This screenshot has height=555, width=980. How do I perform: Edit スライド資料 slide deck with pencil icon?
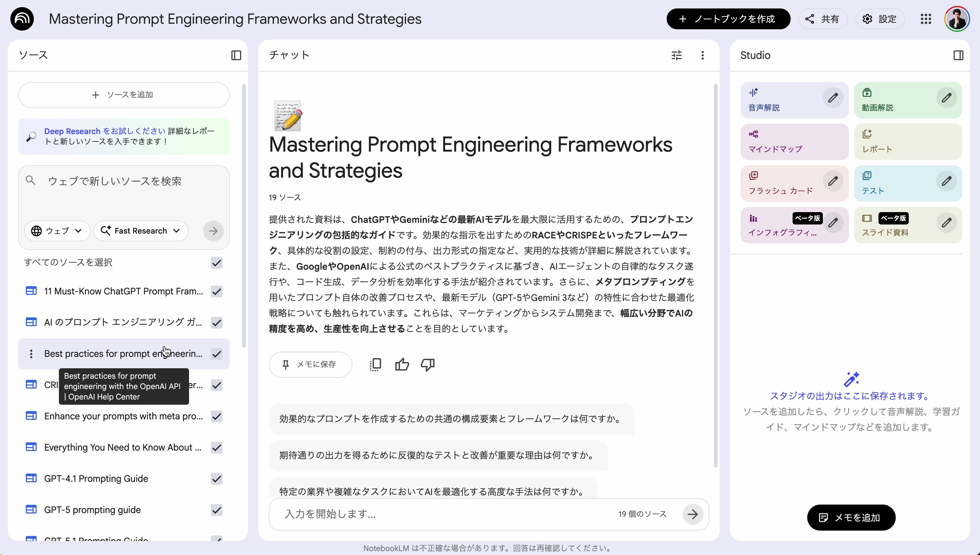[947, 223]
